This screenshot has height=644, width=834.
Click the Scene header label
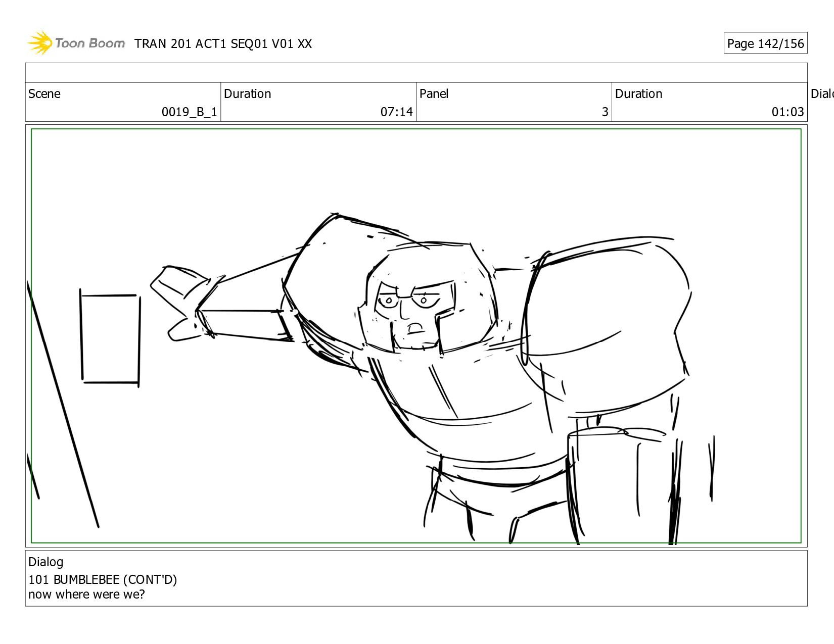44,94
